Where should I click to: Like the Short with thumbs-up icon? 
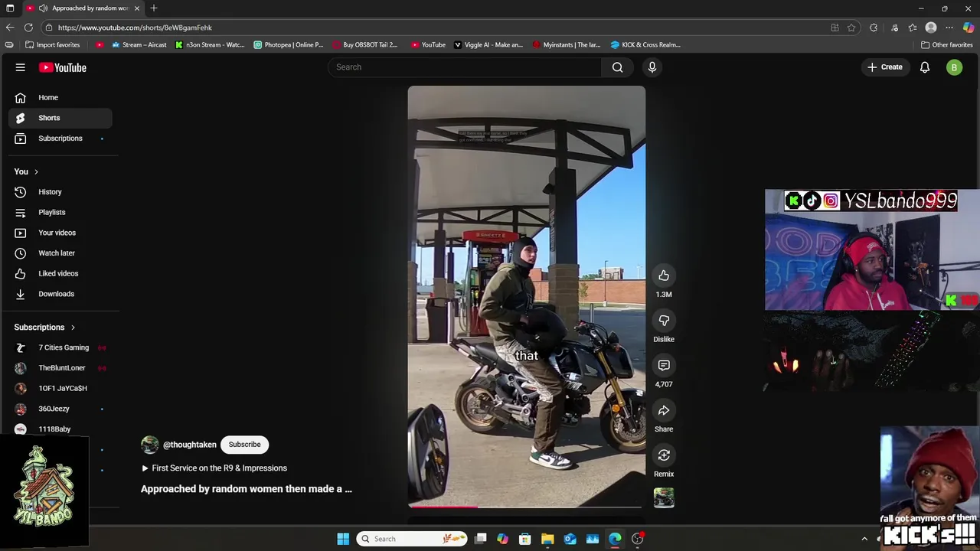point(664,275)
